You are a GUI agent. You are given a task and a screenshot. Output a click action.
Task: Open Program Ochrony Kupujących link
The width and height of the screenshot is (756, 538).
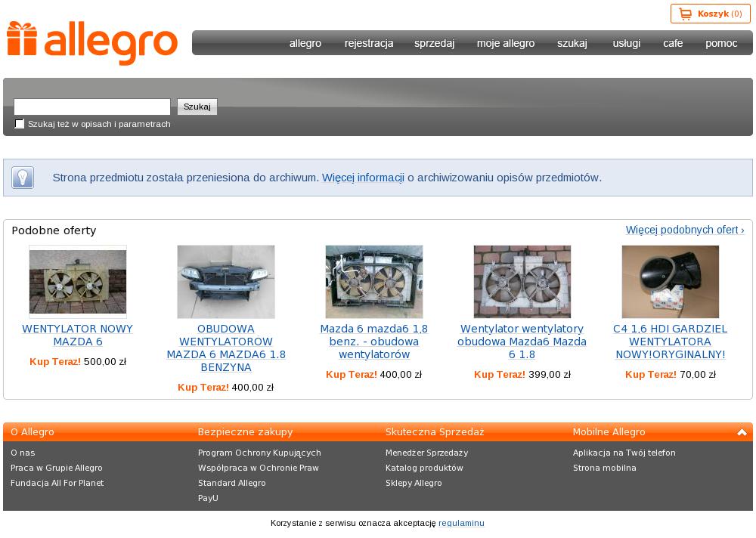pyautogui.click(x=259, y=453)
